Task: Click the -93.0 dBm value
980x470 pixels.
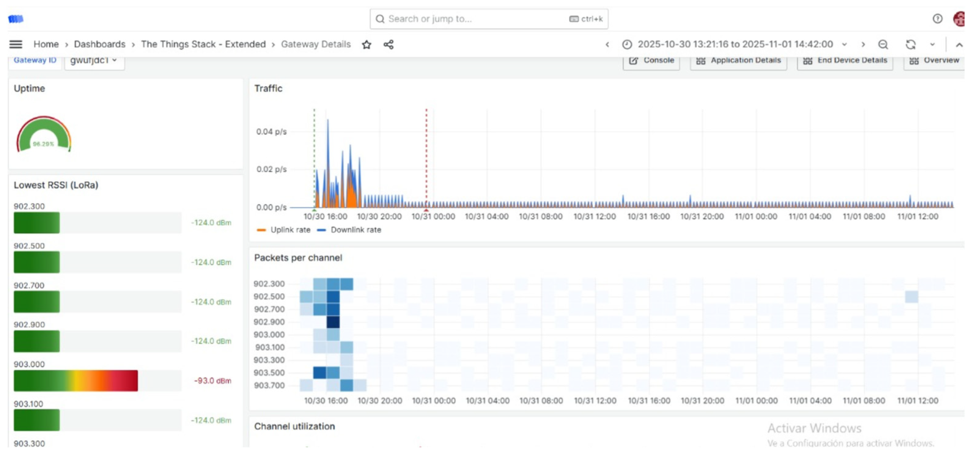Action: 212,381
